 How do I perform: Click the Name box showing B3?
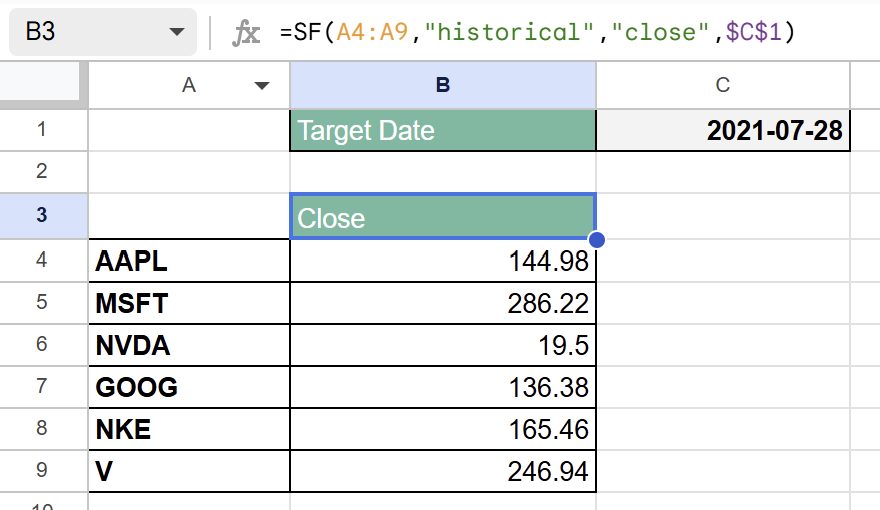[103, 31]
